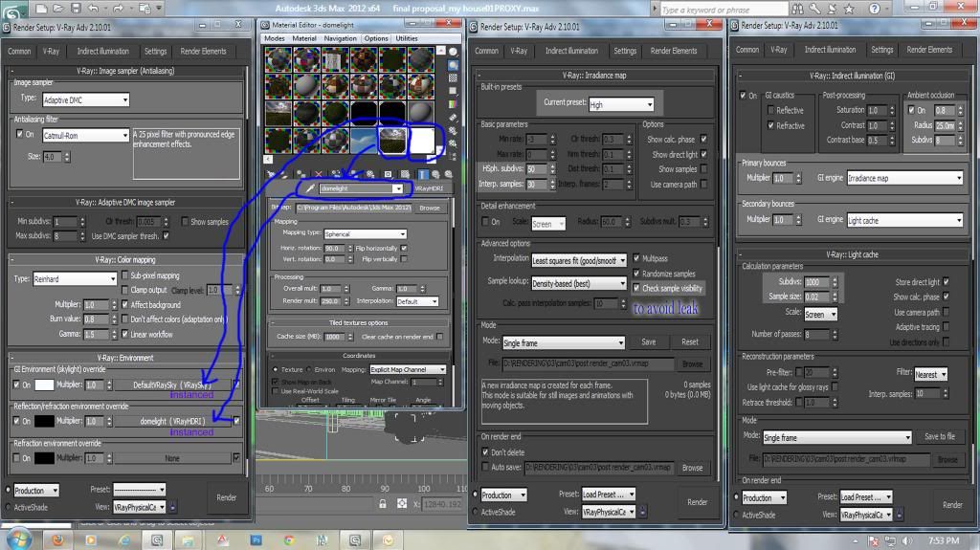Viewport: 980px width, 550px height.
Task: Switch to Common tab in Image sampler Render Setup
Action: pos(19,52)
